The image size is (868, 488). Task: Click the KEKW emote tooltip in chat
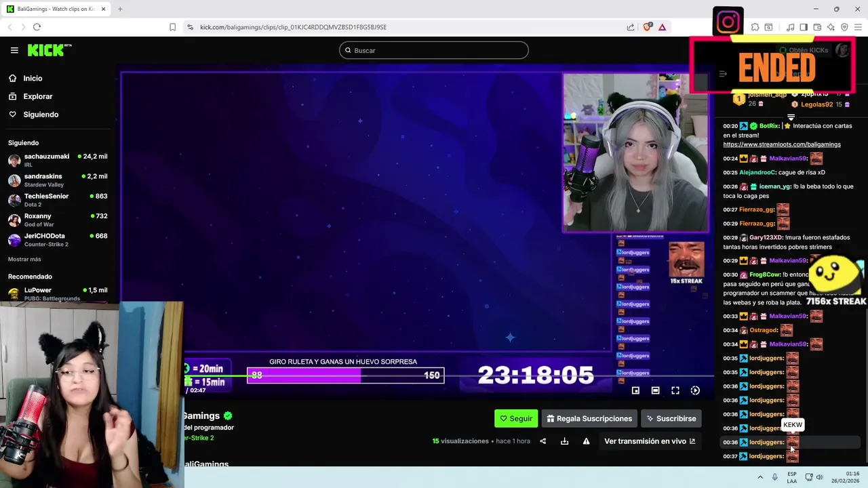click(793, 425)
